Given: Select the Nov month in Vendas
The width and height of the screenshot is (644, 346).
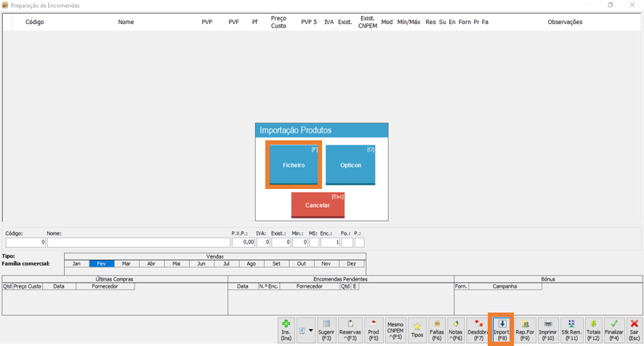Looking at the screenshot, I should [326, 264].
